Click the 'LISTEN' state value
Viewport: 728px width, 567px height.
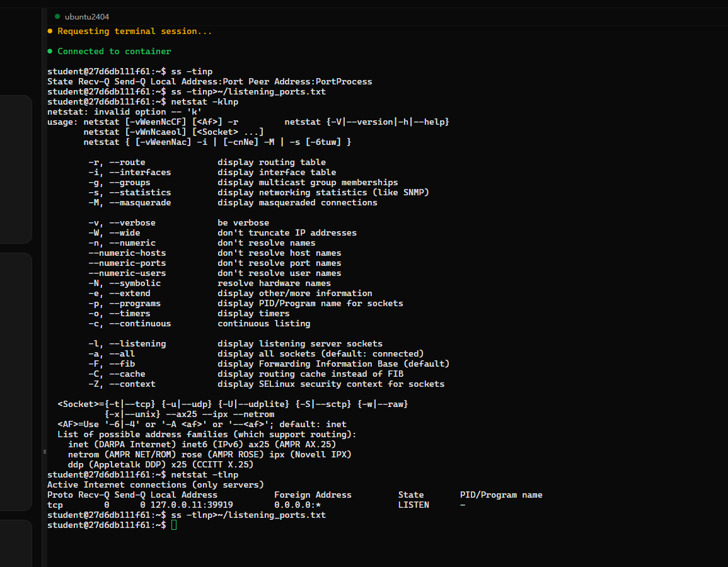(413, 505)
